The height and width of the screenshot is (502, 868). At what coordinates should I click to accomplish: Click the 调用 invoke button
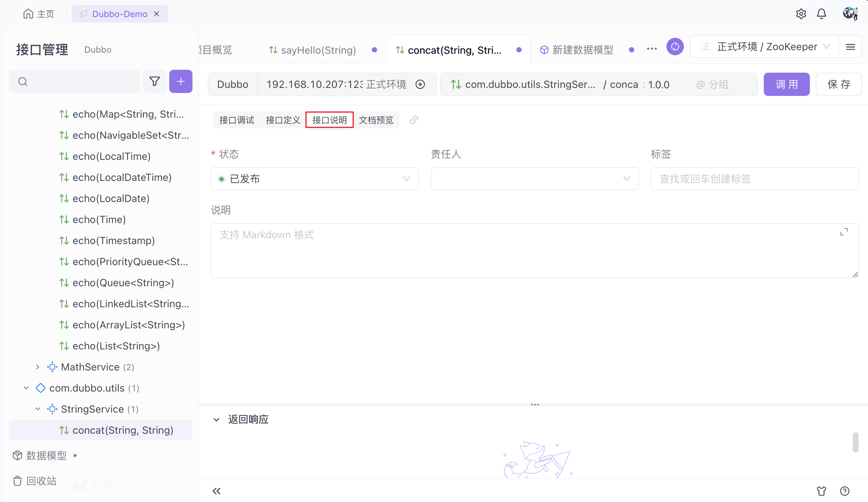tap(786, 84)
